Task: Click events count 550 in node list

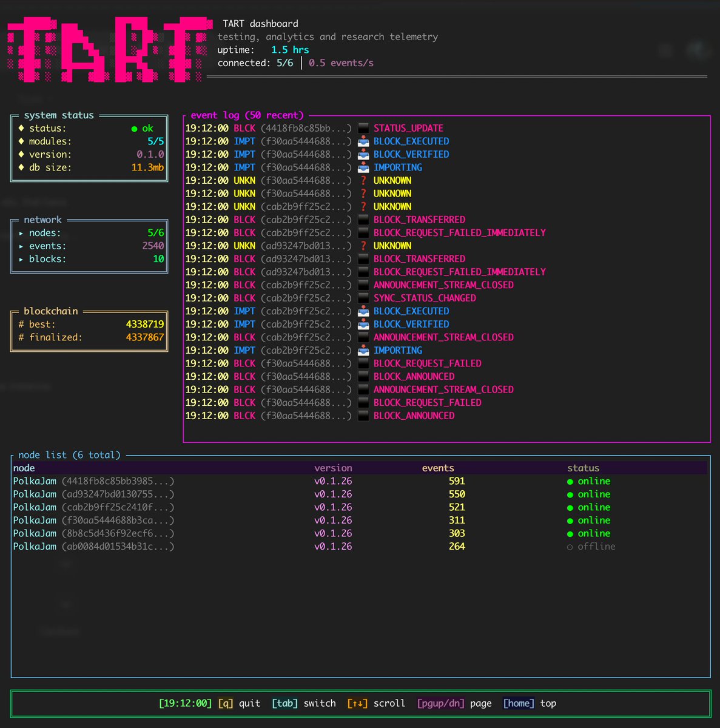Action: point(457,494)
